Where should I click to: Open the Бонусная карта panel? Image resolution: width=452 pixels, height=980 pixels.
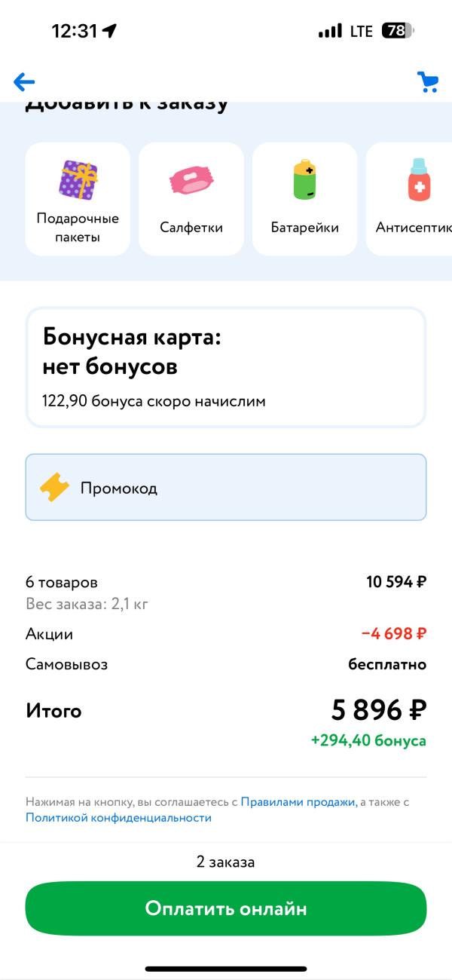226,367
